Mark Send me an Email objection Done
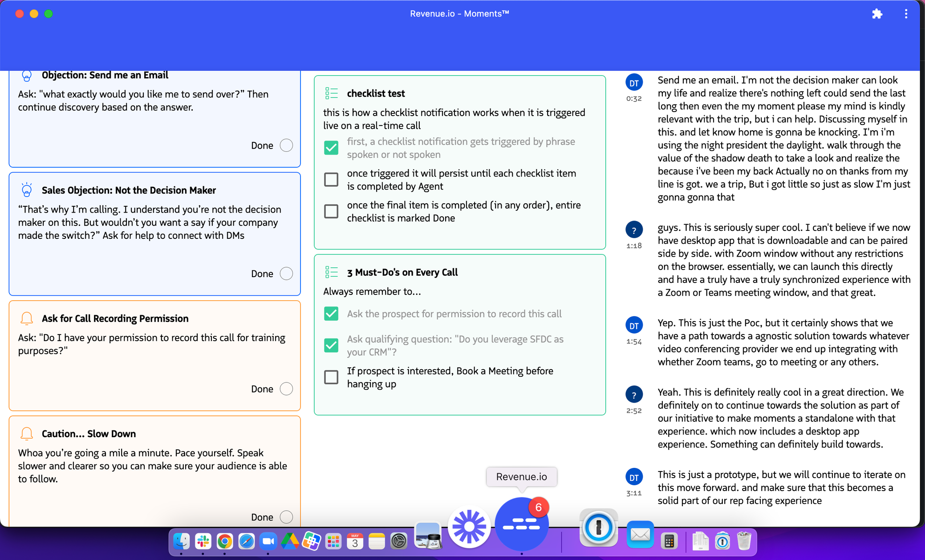 point(286,145)
